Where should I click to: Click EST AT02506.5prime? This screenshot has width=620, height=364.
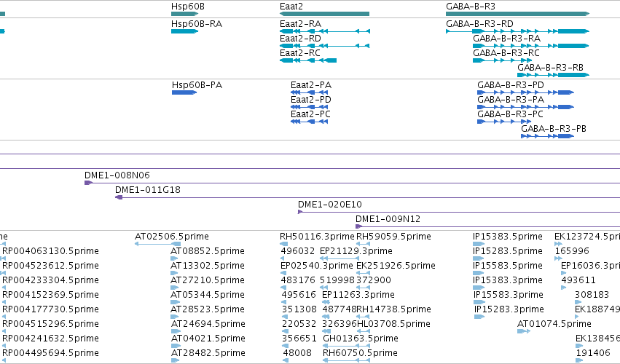[172, 237]
